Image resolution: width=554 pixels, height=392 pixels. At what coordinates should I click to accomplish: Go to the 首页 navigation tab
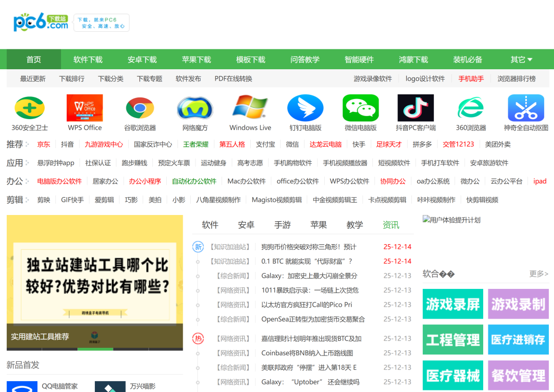pos(34,60)
